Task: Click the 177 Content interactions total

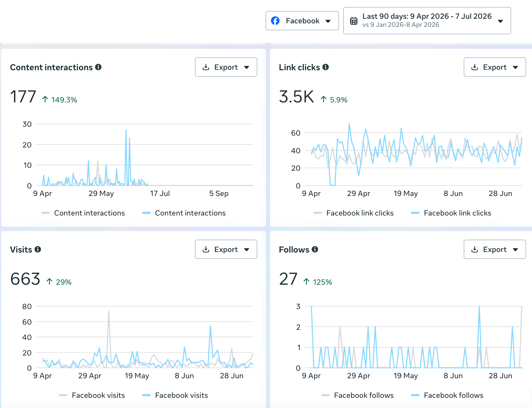Action: click(x=23, y=97)
